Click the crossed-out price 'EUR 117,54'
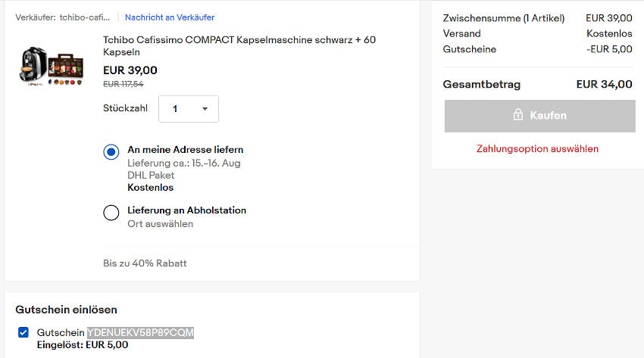 [x=123, y=84]
